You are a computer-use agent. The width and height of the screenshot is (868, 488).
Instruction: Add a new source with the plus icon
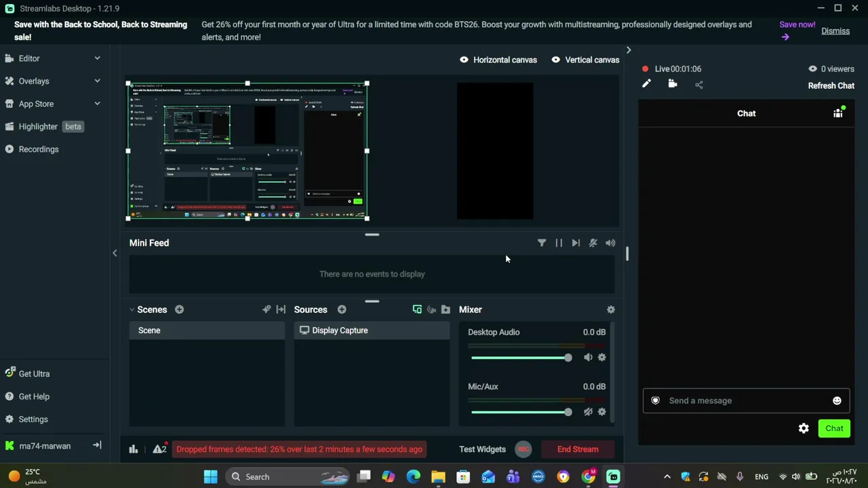[x=342, y=310]
